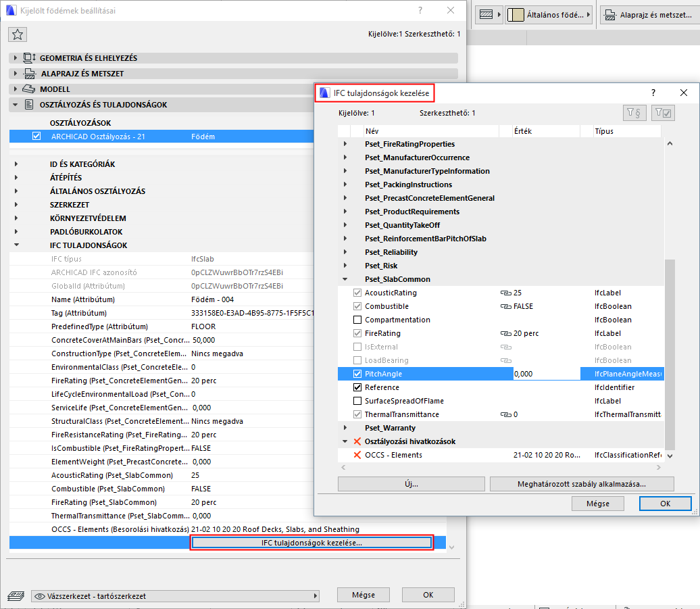700x609 pixels.
Task: Collapse the Pset_SlabCommon property set
Action: [345, 279]
